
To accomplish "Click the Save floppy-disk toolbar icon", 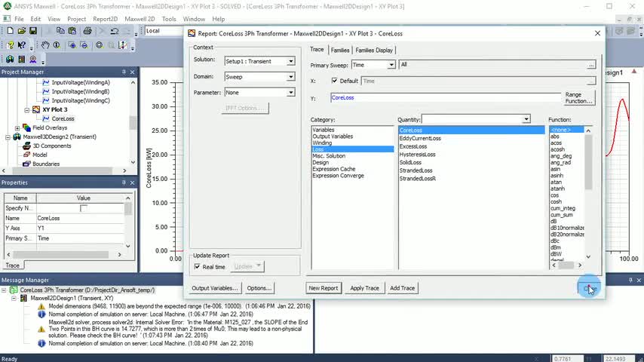I will tap(33, 31).
